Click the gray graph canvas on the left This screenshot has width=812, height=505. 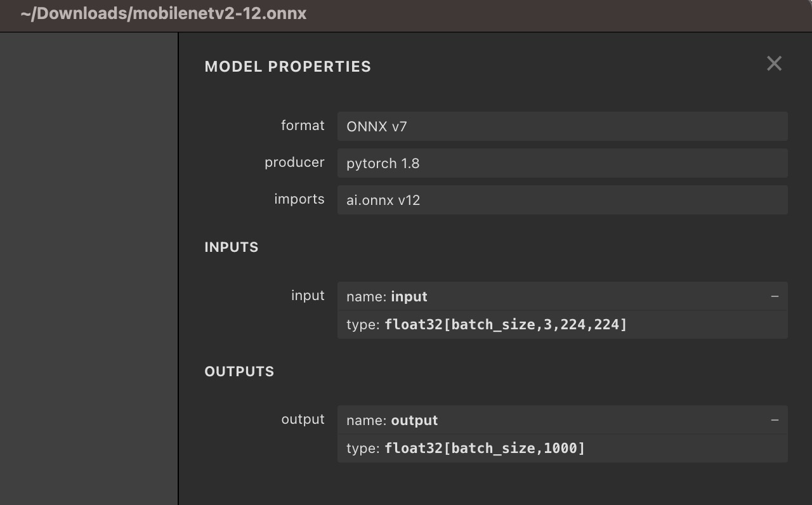[89, 266]
